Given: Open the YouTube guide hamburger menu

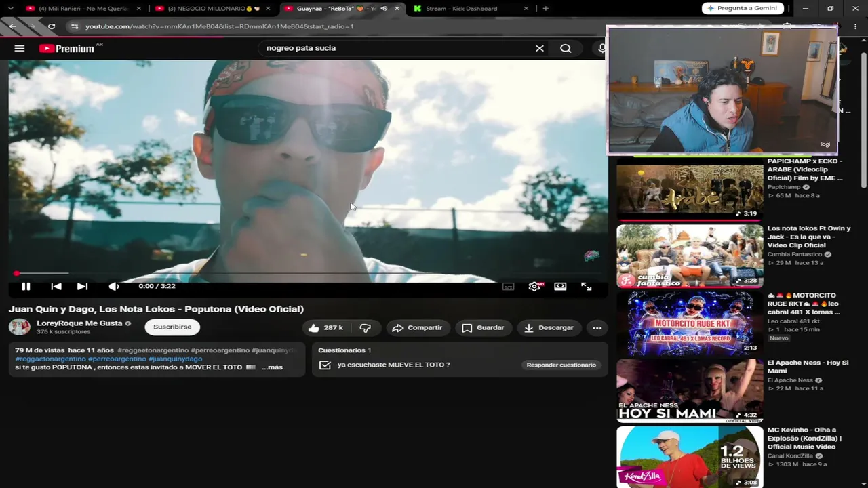Looking at the screenshot, I should pyautogui.click(x=20, y=48).
